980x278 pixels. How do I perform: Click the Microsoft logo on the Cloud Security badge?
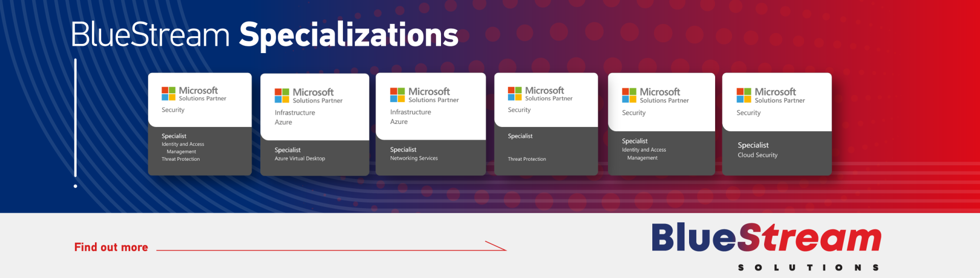744,95
